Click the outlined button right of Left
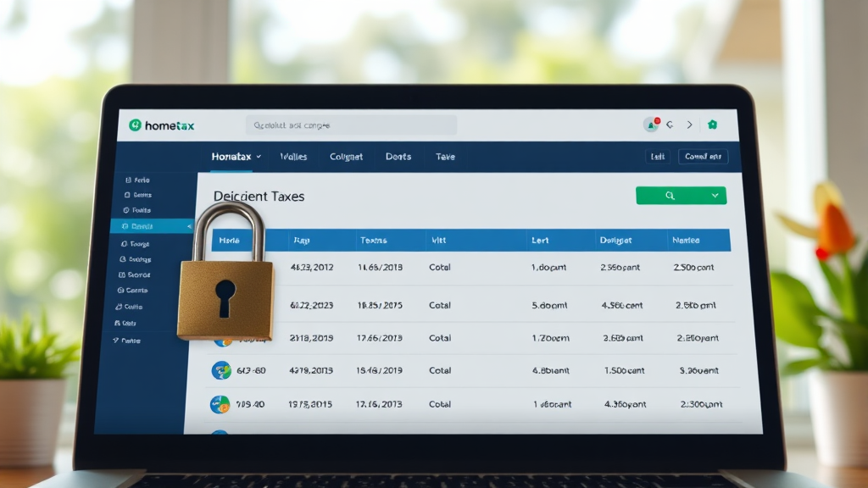The width and height of the screenshot is (868, 488). 703,157
